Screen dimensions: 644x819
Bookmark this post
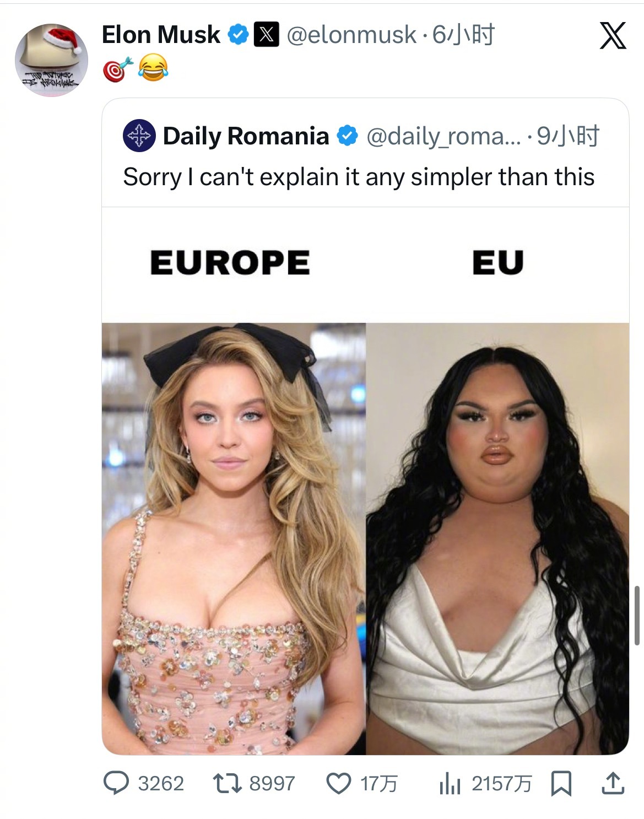point(561,783)
